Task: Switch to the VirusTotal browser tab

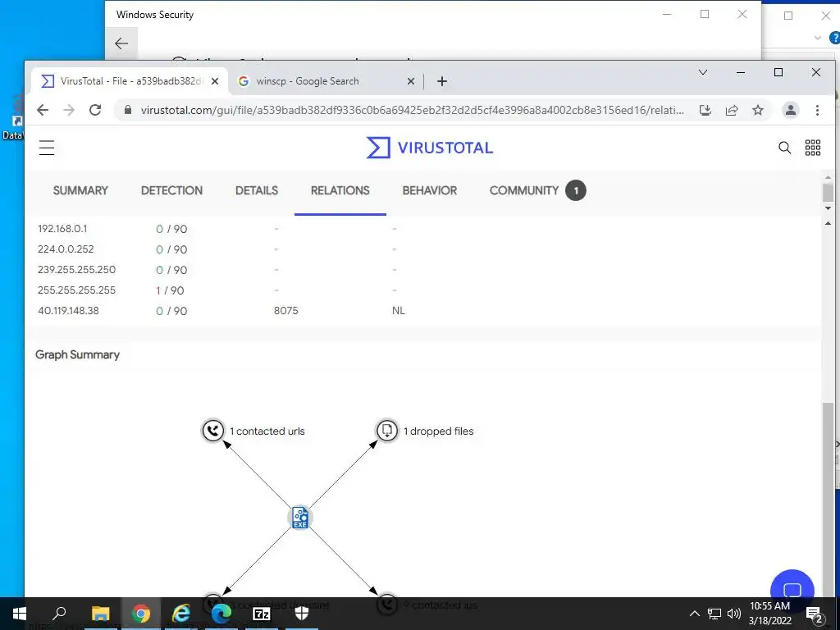Action: [129, 81]
